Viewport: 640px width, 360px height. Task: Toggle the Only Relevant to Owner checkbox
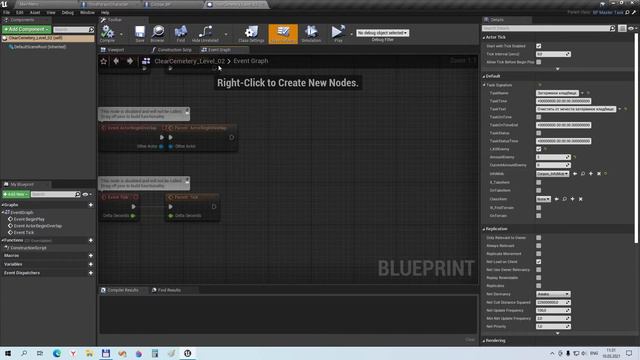click(x=538, y=238)
